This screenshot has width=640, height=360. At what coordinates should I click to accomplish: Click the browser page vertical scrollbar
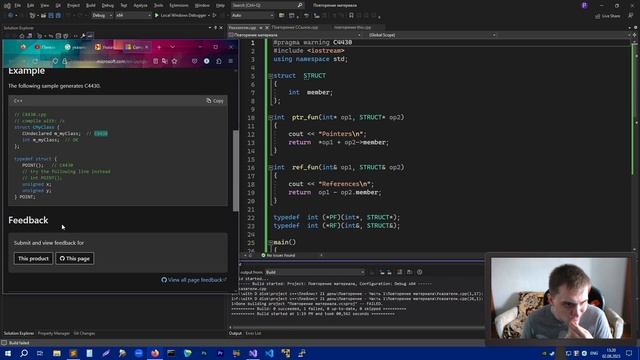[236, 171]
